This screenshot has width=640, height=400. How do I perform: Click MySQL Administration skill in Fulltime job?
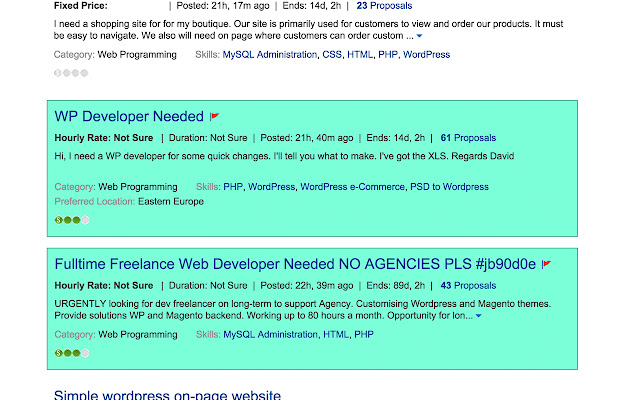click(x=270, y=335)
